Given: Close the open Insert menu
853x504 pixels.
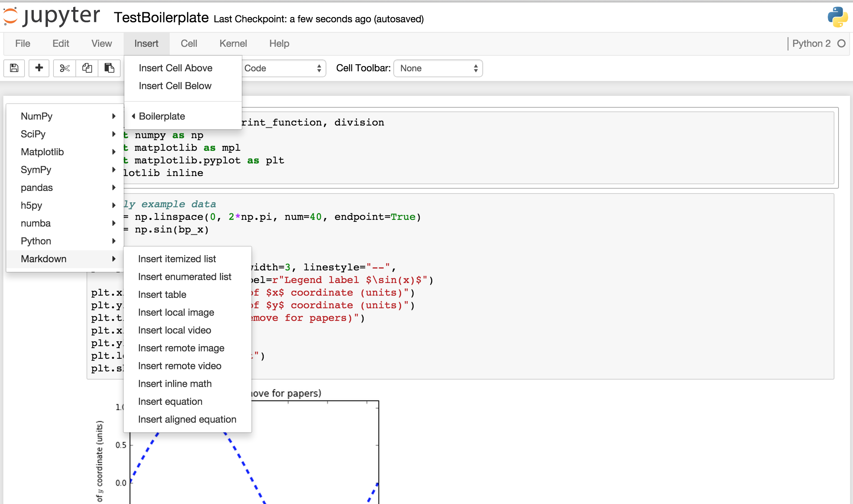Looking at the screenshot, I should (x=146, y=43).
